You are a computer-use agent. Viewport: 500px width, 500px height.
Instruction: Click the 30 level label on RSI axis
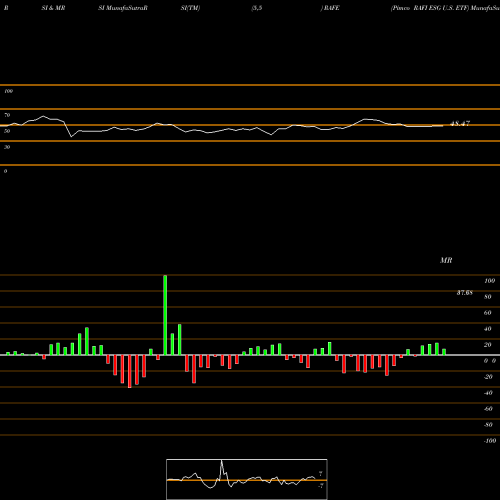pos(7,147)
